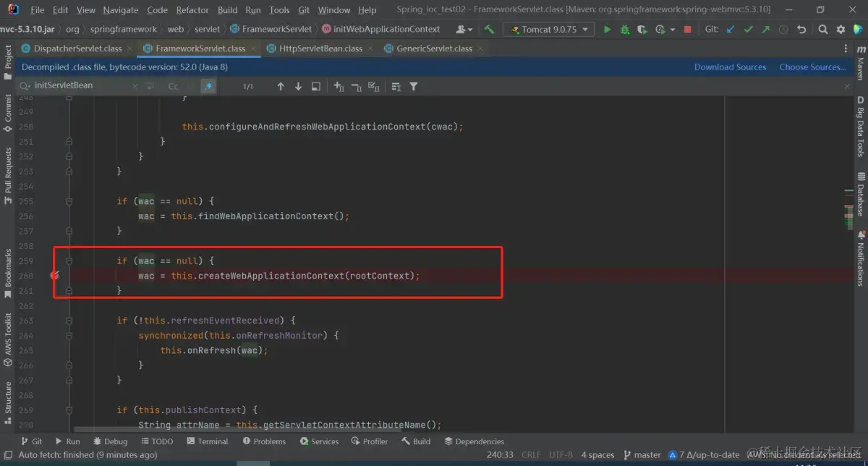The height and width of the screenshot is (466, 868).
Task: Open the Dependencies tool window
Action: pos(474,441)
